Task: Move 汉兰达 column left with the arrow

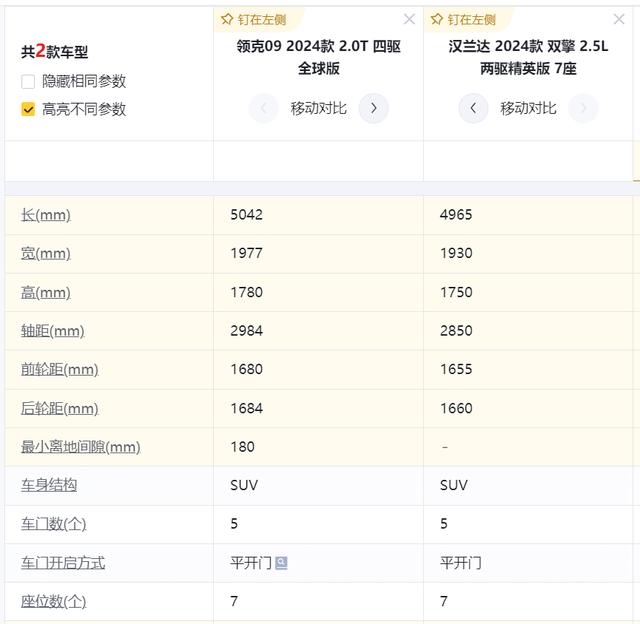Action: [x=473, y=108]
